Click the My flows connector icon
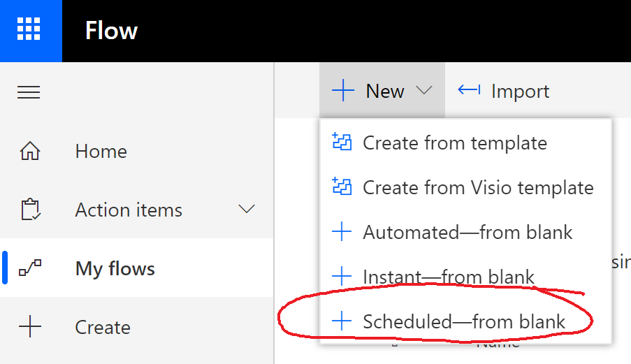This screenshot has width=631, height=364. click(x=29, y=269)
